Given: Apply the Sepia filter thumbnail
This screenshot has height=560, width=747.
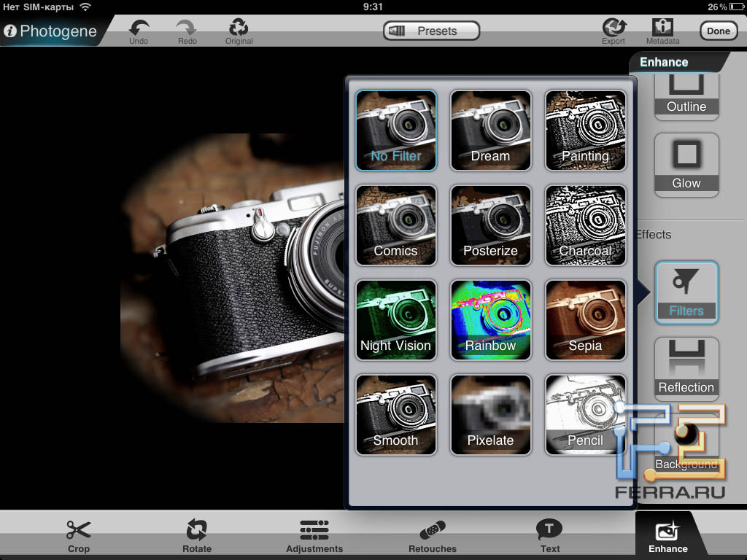Looking at the screenshot, I should [x=585, y=320].
